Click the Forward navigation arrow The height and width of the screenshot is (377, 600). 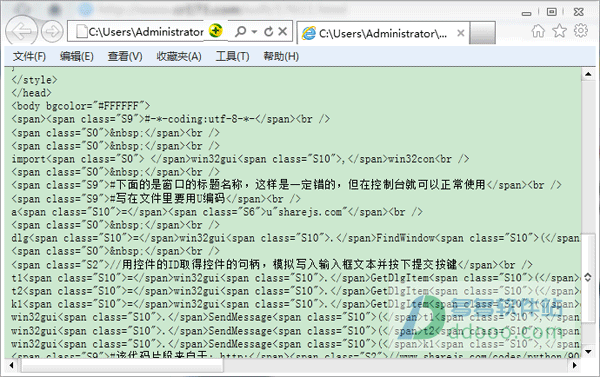pyautogui.click(x=52, y=31)
